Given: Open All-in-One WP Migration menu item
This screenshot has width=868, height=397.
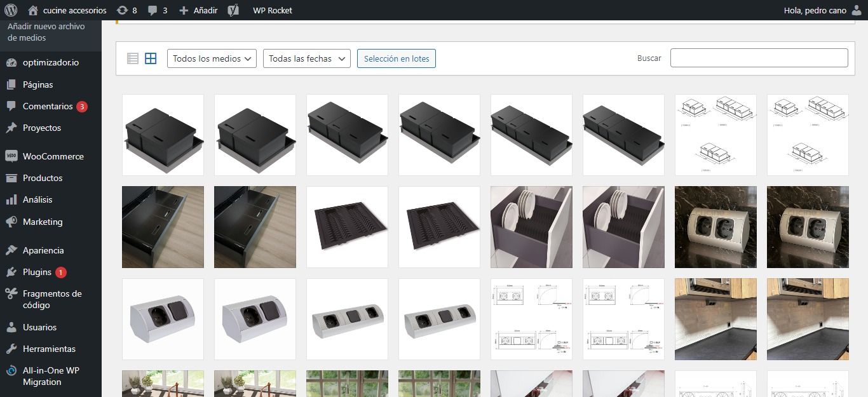Looking at the screenshot, I should pos(51,376).
